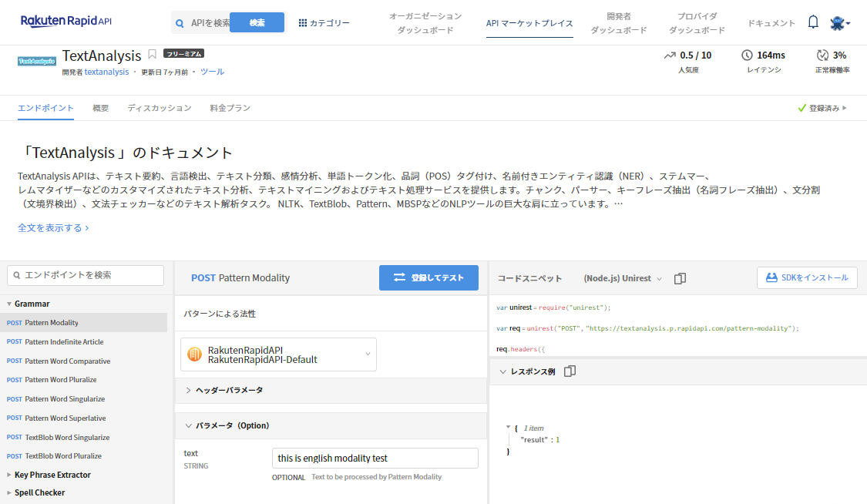The image size is (867, 504).
Task: Bookmark the TextAnalysis API
Action: 152,54
